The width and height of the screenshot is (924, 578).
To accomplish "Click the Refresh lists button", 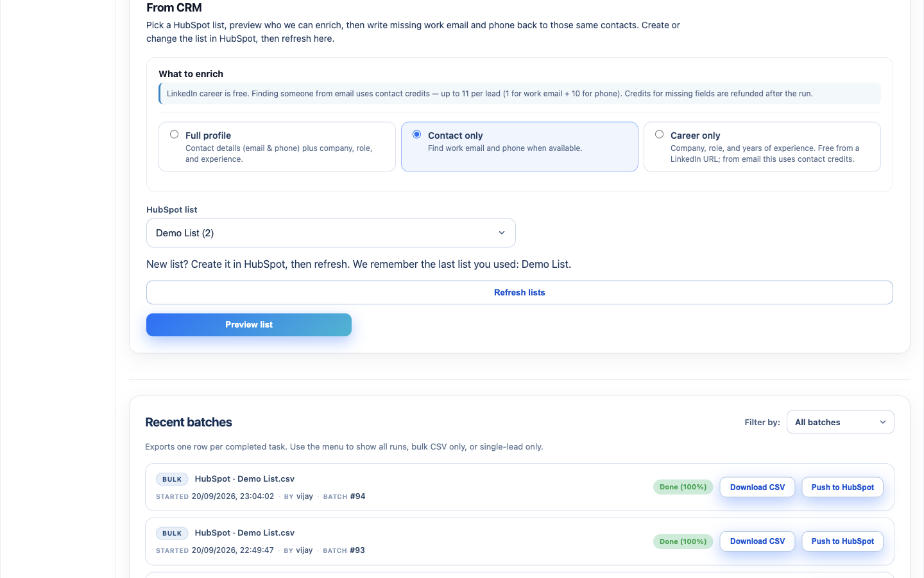I will click(x=519, y=292).
